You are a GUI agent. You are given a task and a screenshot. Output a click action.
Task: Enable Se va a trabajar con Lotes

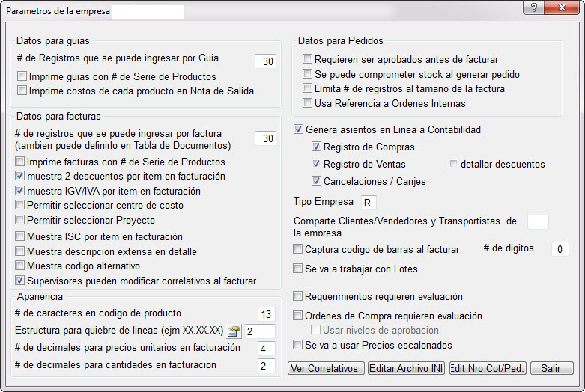[299, 269]
